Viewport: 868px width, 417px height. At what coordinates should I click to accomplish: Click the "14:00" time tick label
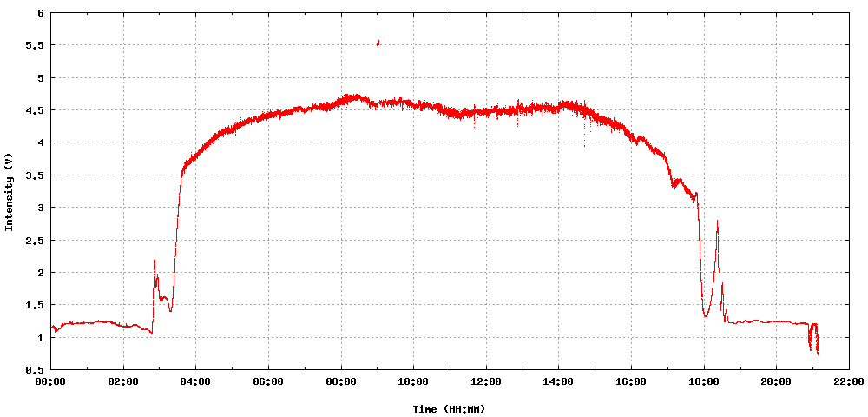558,381
